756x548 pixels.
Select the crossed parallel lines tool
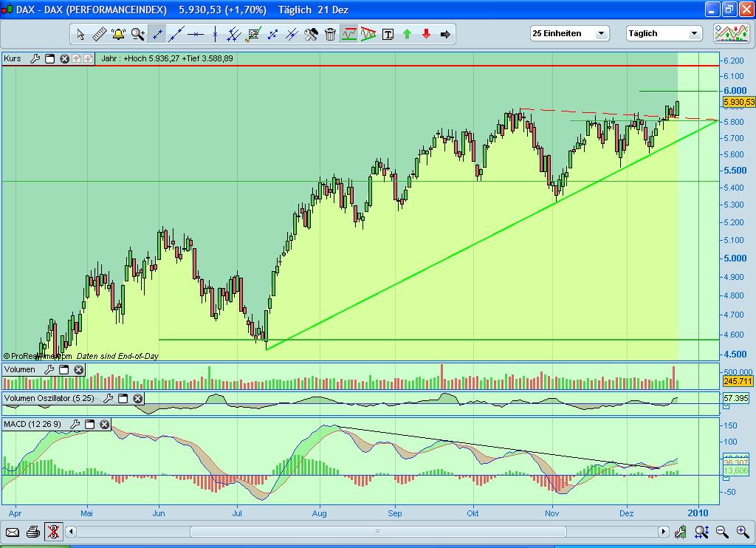pyautogui.click(x=292, y=34)
